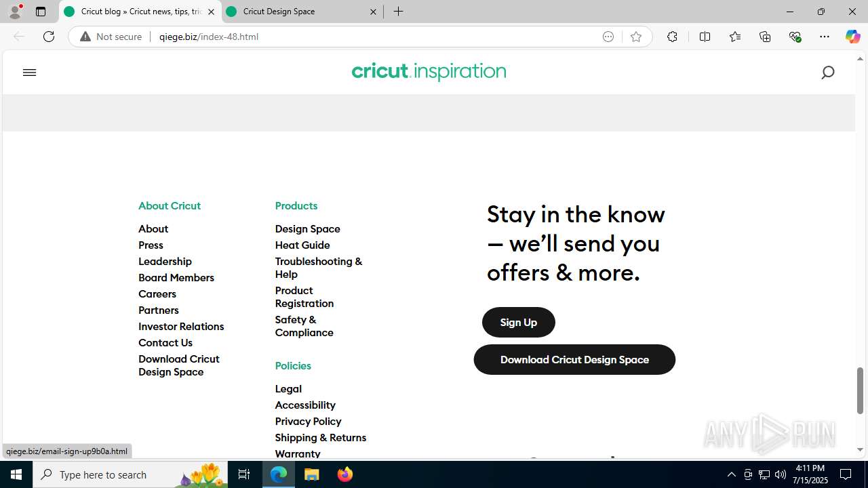Show hidden system tray icons
868x488 pixels.
click(x=731, y=474)
